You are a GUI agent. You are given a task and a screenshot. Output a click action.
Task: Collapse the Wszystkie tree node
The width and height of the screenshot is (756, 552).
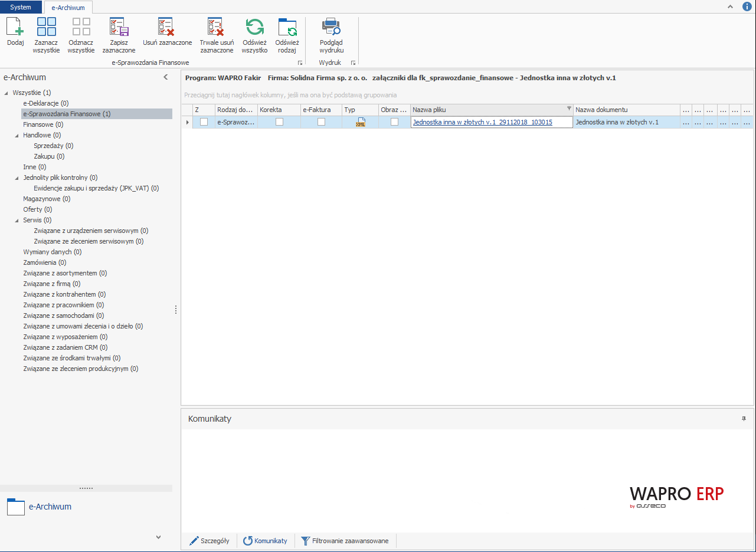pyautogui.click(x=6, y=93)
